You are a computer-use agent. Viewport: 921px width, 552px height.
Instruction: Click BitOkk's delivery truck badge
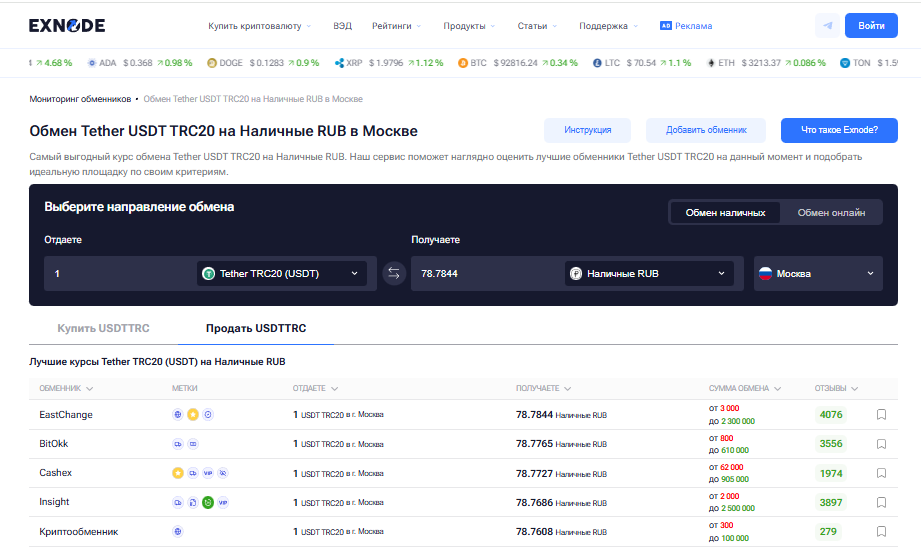click(177, 444)
